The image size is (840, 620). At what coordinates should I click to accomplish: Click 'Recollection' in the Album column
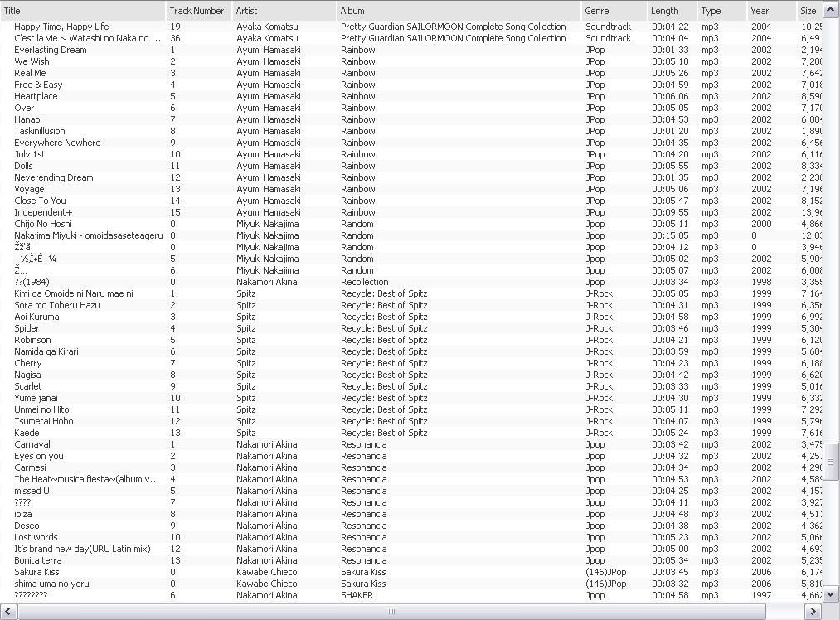[364, 282]
